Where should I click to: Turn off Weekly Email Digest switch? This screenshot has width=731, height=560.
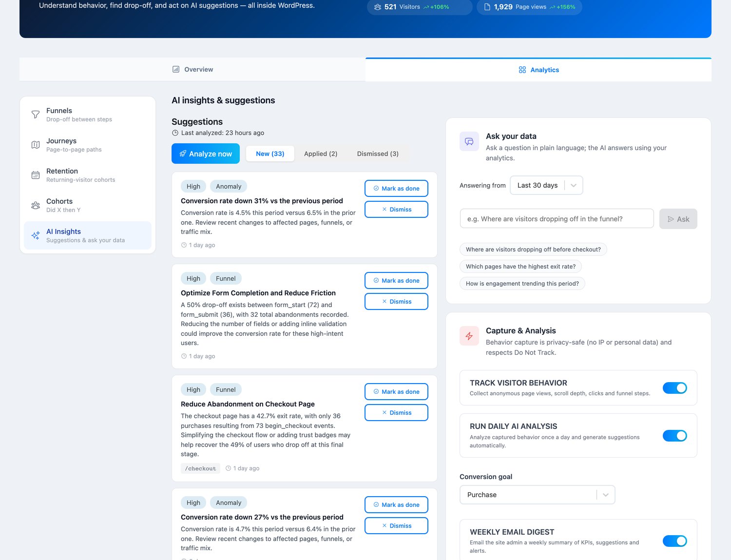pyautogui.click(x=675, y=541)
